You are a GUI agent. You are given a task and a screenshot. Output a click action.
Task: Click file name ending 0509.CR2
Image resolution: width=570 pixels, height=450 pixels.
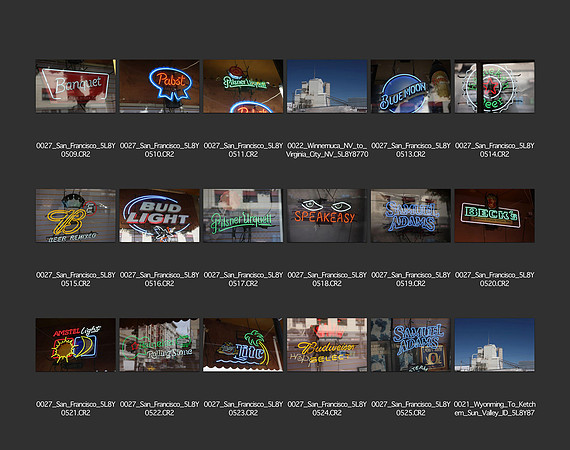(76, 150)
